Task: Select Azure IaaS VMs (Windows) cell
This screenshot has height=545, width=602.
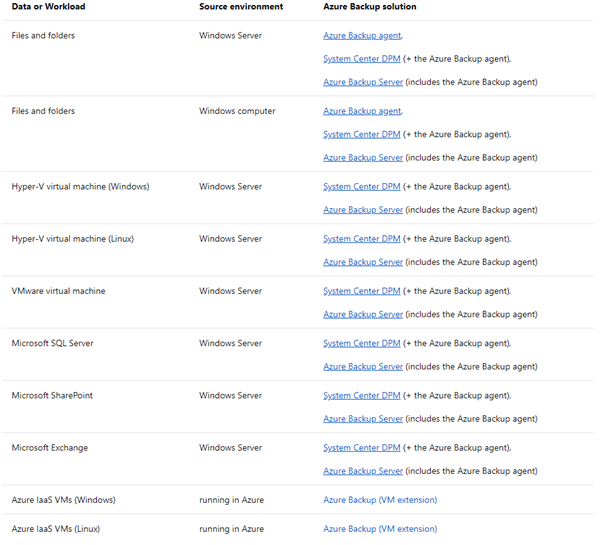Action: coord(63,500)
